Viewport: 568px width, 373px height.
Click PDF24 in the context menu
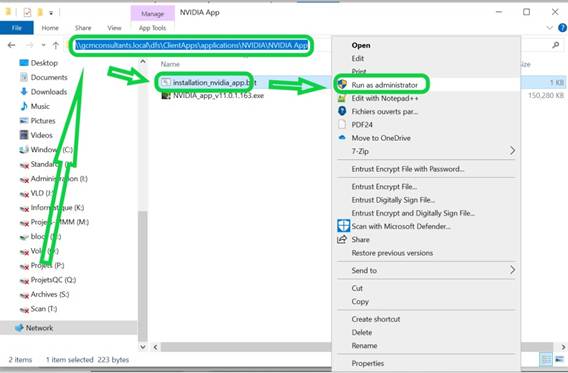(x=362, y=125)
